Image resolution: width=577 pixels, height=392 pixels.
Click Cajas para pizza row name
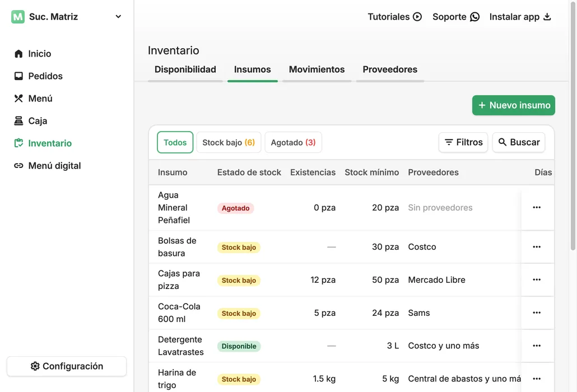(179, 280)
